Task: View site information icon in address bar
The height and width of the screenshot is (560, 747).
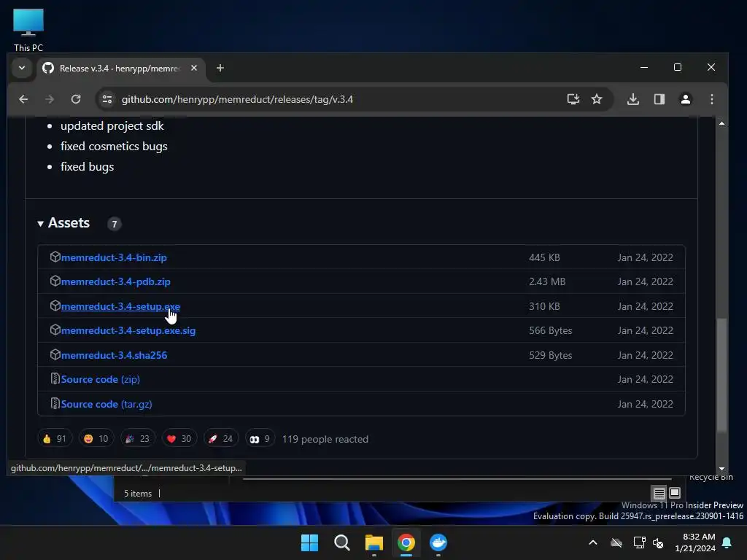Action: [x=107, y=99]
